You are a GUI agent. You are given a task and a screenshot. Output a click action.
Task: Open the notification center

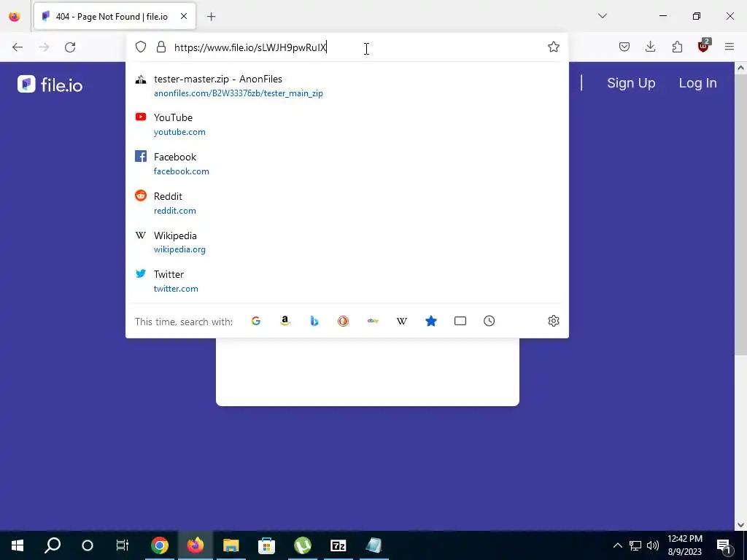(723, 545)
